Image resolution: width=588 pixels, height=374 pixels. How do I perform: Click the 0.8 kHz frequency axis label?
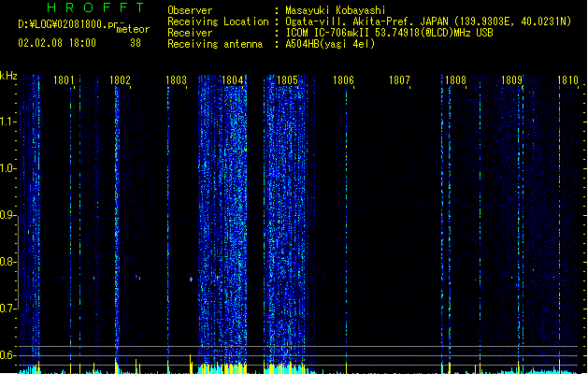pyautogui.click(x=8, y=262)
